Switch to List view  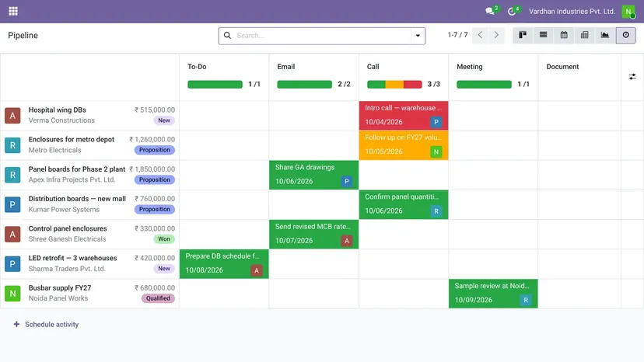click(x=543, y=35)
